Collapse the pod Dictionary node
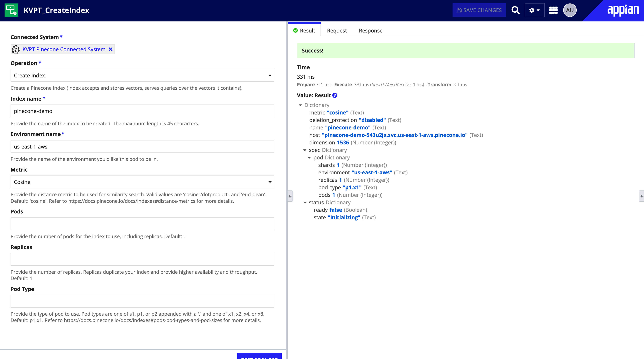644x359 pixels. (309, 158)
